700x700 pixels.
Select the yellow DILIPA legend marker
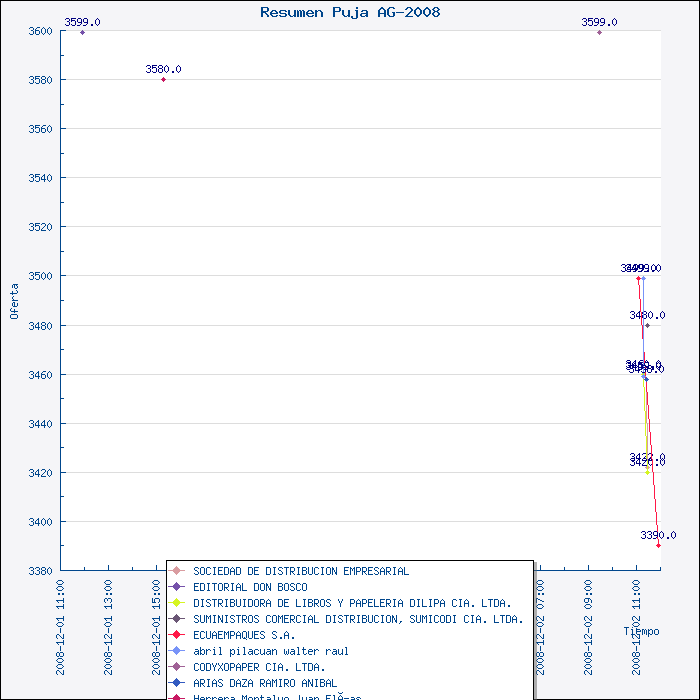[x=177, y=603]
